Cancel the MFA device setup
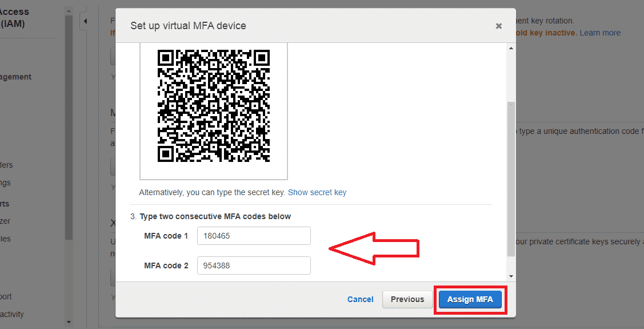Image resolution: width=644 pixels, height=329 pixels. click(360, 299)
